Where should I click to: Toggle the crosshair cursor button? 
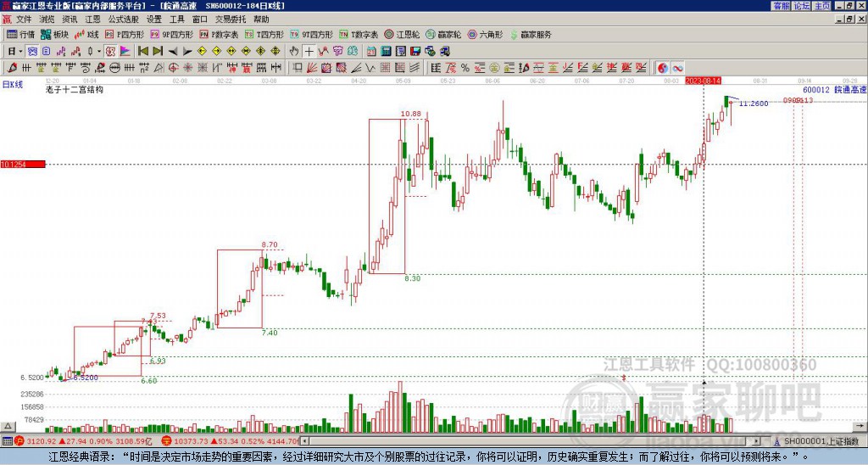click(x=309, y=51)
